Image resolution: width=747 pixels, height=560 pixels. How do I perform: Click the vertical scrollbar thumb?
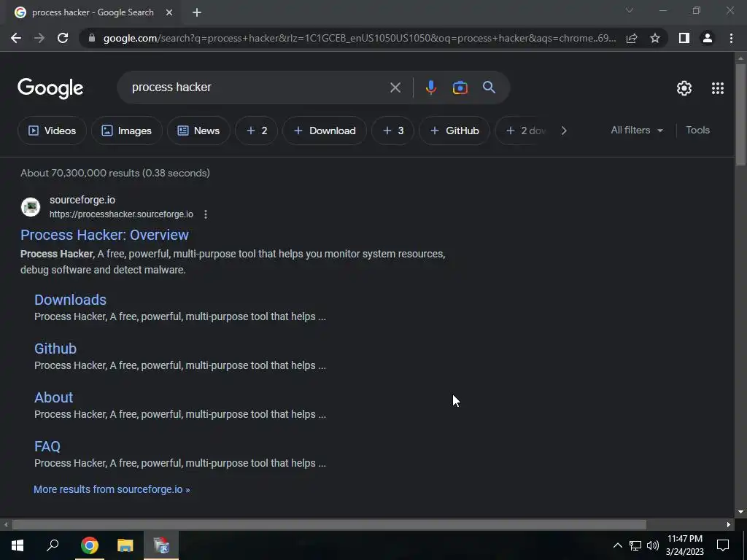740,114
